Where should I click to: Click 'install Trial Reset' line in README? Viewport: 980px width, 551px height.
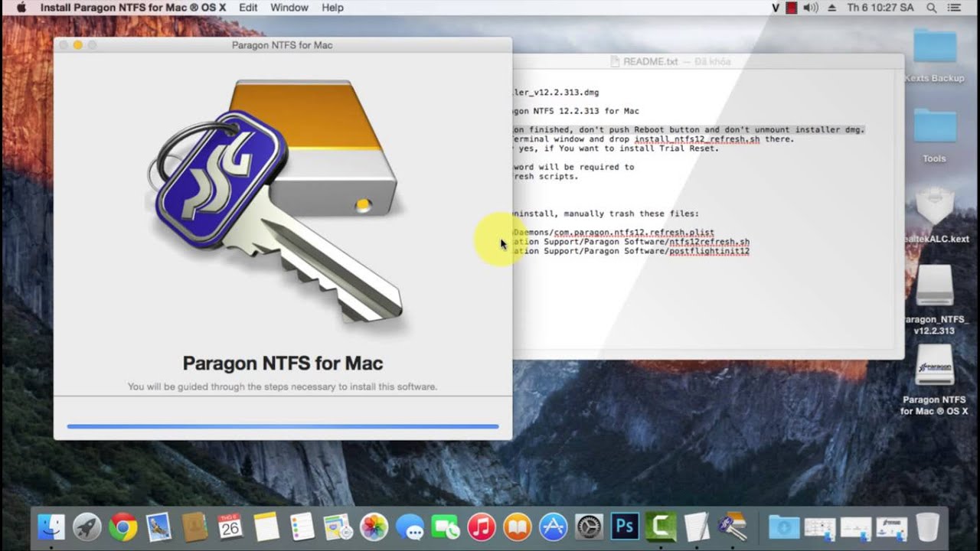click(x=616, y=148)
